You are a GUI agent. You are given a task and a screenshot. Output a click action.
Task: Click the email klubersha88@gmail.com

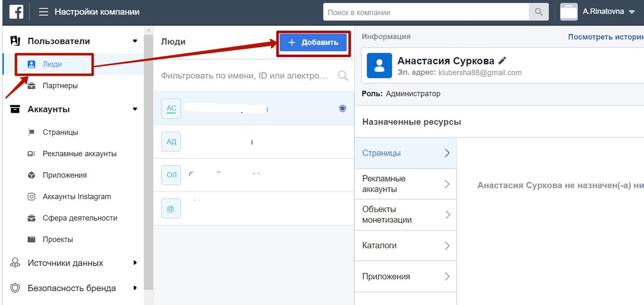point(480,72)
